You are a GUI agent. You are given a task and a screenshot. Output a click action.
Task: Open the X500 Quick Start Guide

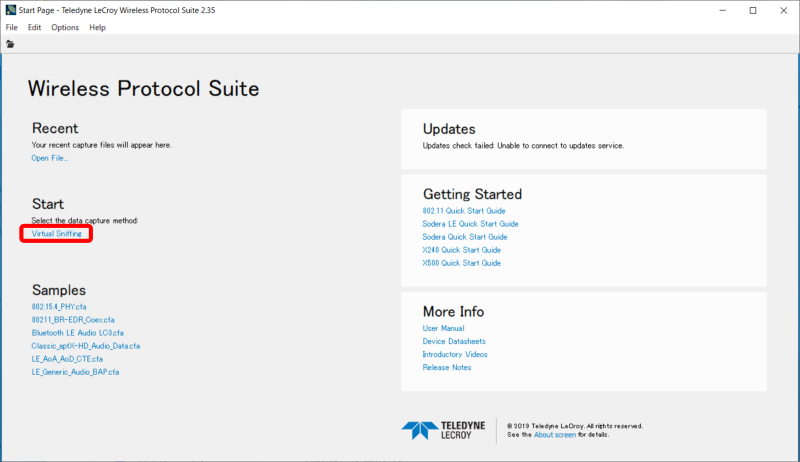click(462, 263)
